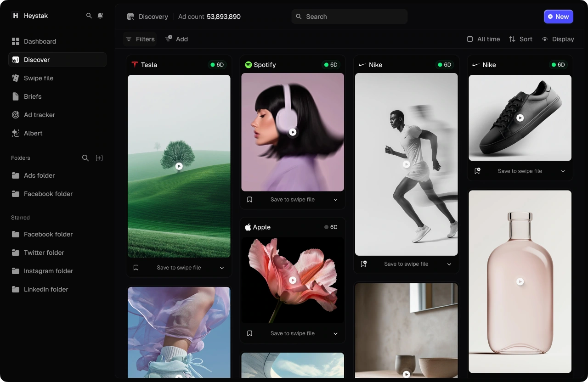Open Instagram folder in Starred
Image resolution: width=588 pixels, height=382 pixels.
point(57,271)
